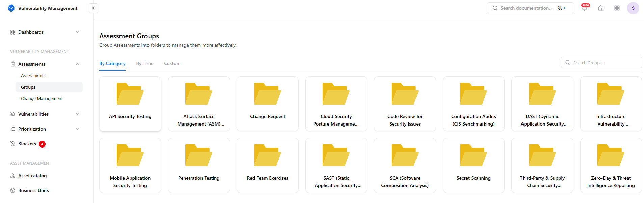Click the 'Intelligence Reporting' caption text
The width and height of the screenshot is (644, 203).
(611, 185)
